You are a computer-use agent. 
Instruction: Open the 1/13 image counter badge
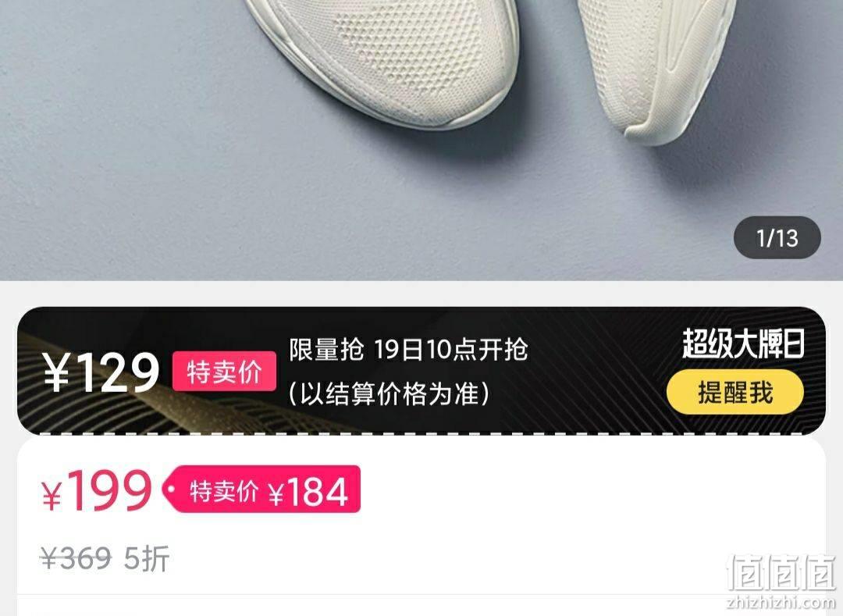[777, 237]
